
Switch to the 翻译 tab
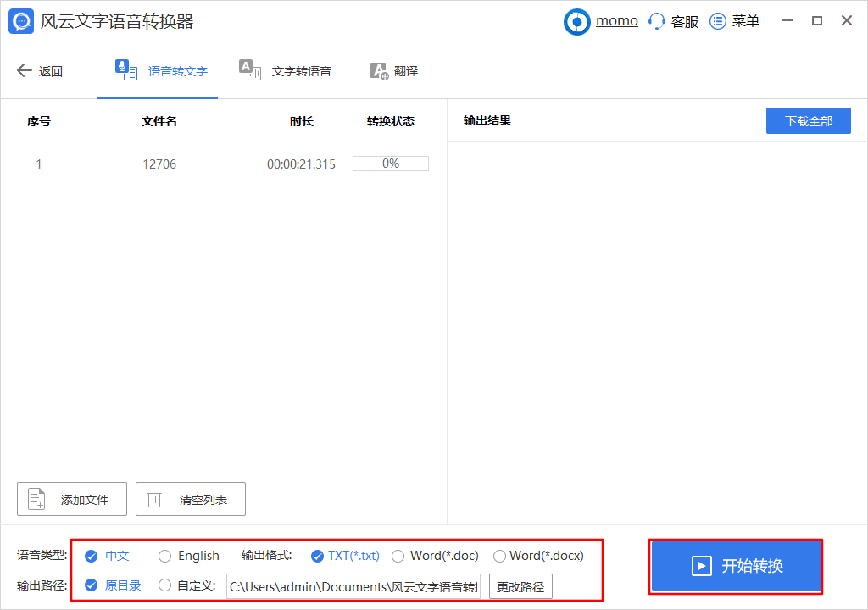406,71
